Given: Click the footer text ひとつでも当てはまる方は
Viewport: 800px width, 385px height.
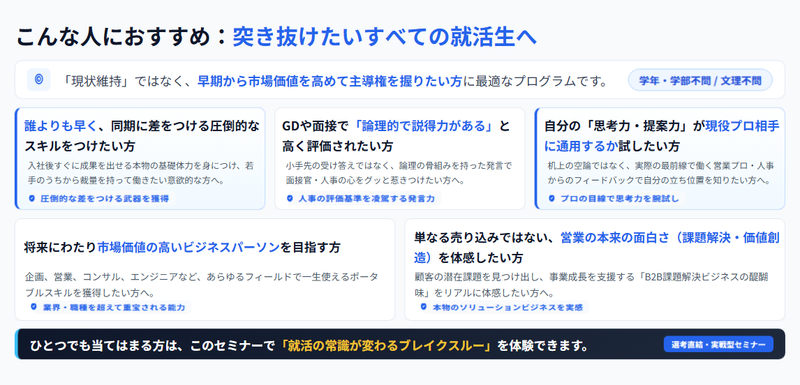Looking at the screenshot, I should 106,346.
